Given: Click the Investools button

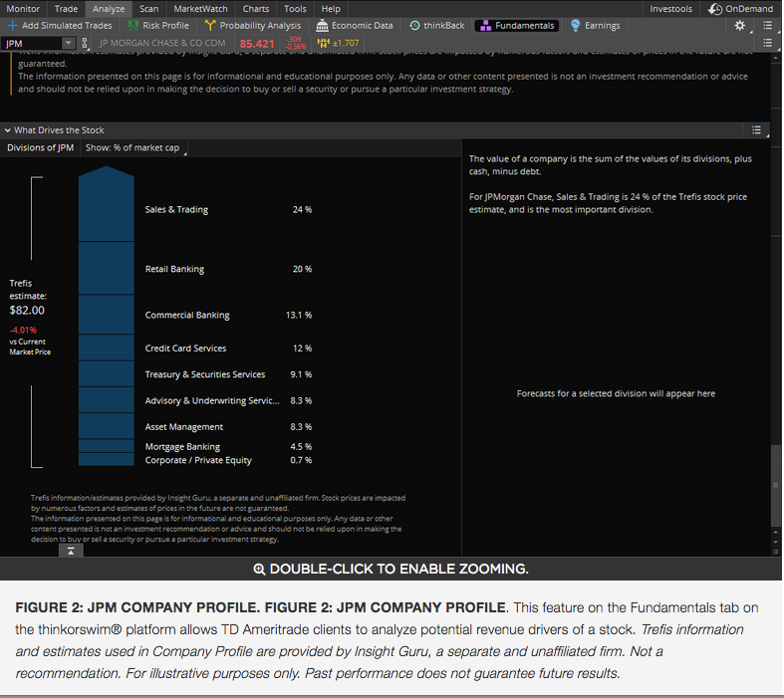Looking at the screenshot, I should coord(671,9).
